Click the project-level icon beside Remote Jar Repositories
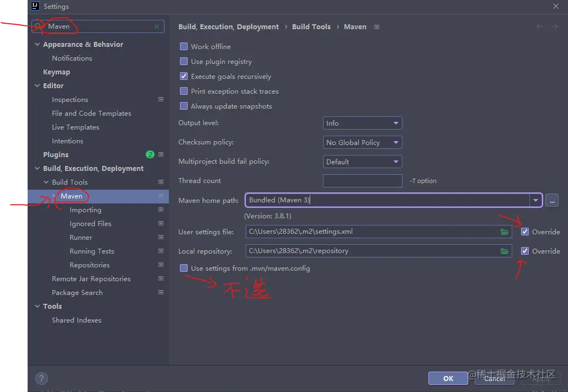 [161, 278]
